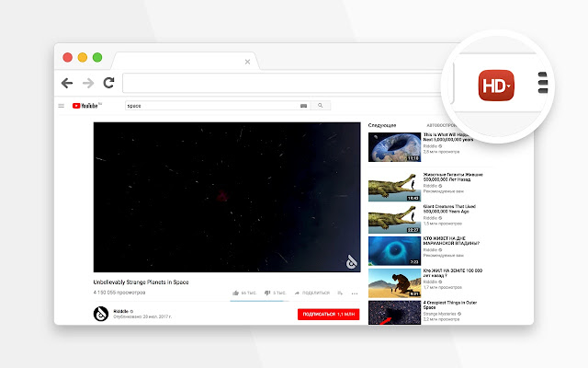This screenshot has width=588, height=368.
Task: Open the 'Giant Creatures That Lived' video title
Action: [x=449, y=209]
